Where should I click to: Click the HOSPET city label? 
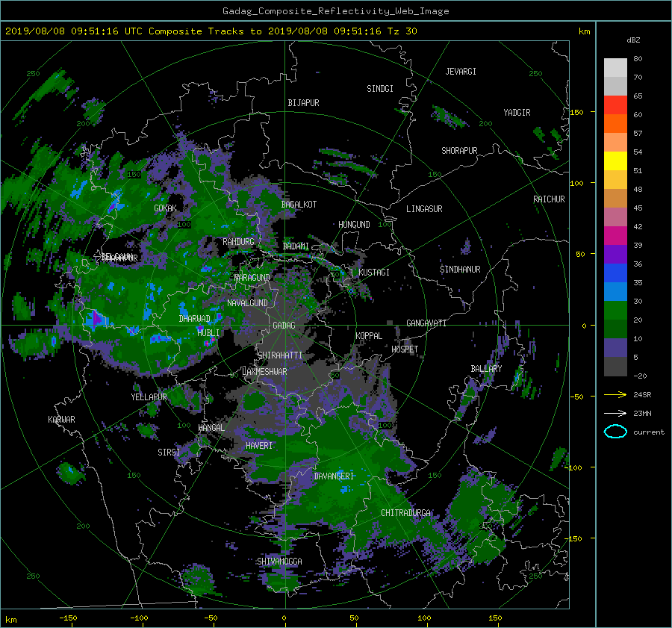pyautogui.click(x=405, y=349)
